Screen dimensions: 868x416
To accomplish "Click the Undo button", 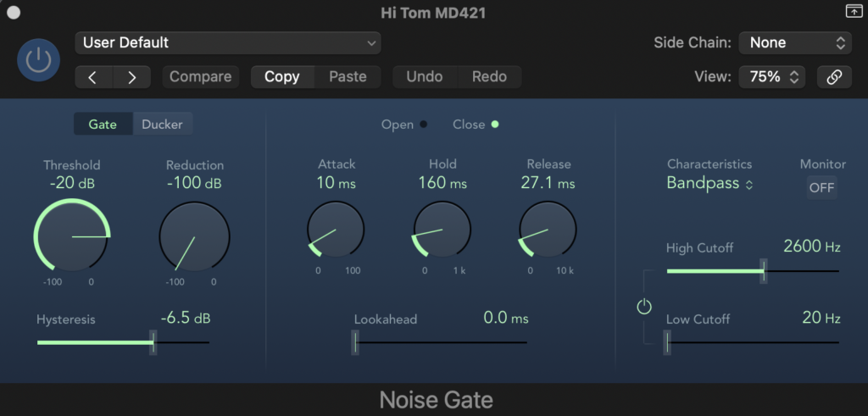I will pyautogui.click(x=424, y=77).
